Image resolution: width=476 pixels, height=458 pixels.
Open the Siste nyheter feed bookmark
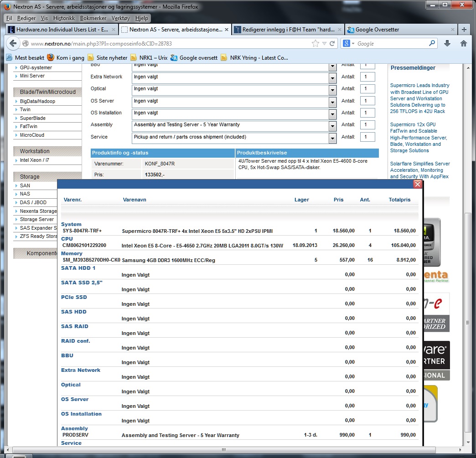[x=108, y=58]
